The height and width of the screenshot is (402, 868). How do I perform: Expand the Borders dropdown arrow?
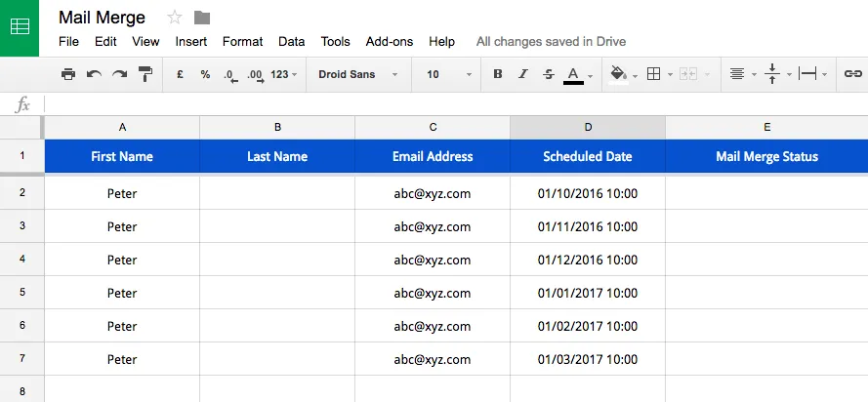pyautogui.click(x=671, y=75)
